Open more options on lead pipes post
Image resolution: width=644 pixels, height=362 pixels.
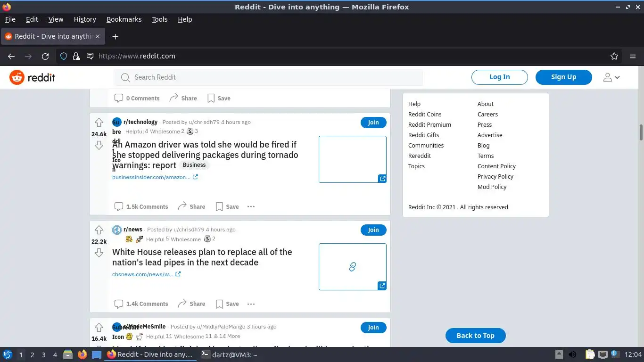(x=251, y=304)
